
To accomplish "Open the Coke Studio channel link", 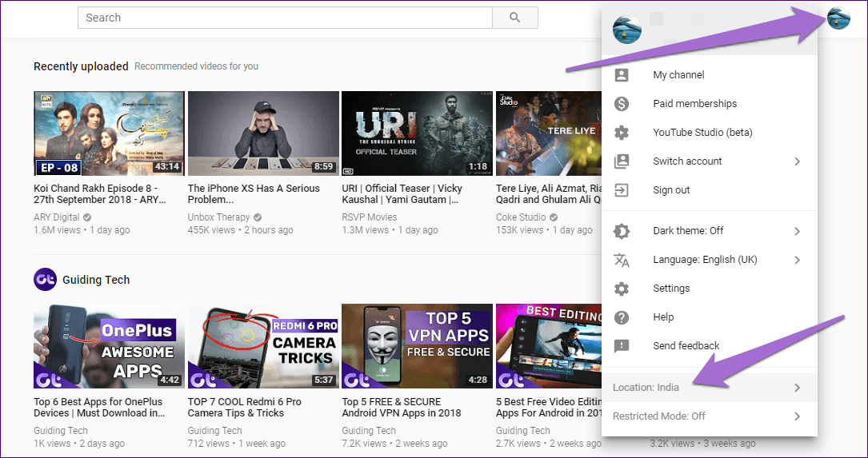I will [x=521, y=217].
